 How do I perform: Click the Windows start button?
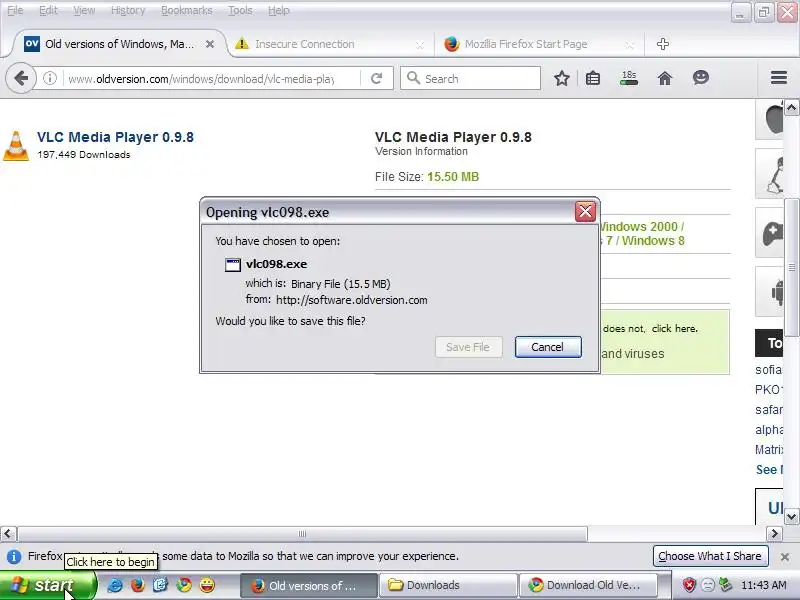click(48, 585)
